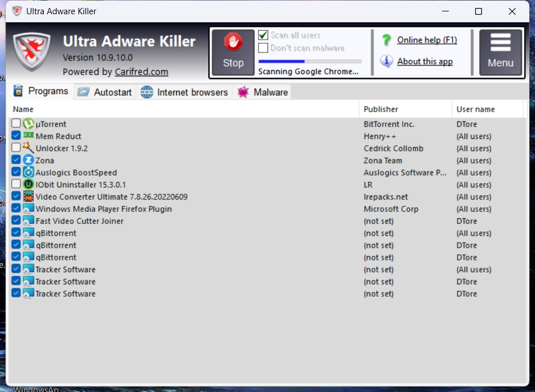Select the Microsoft Corp publisher cell
This screenshot has height=392, width=535.
click(391, 209)
